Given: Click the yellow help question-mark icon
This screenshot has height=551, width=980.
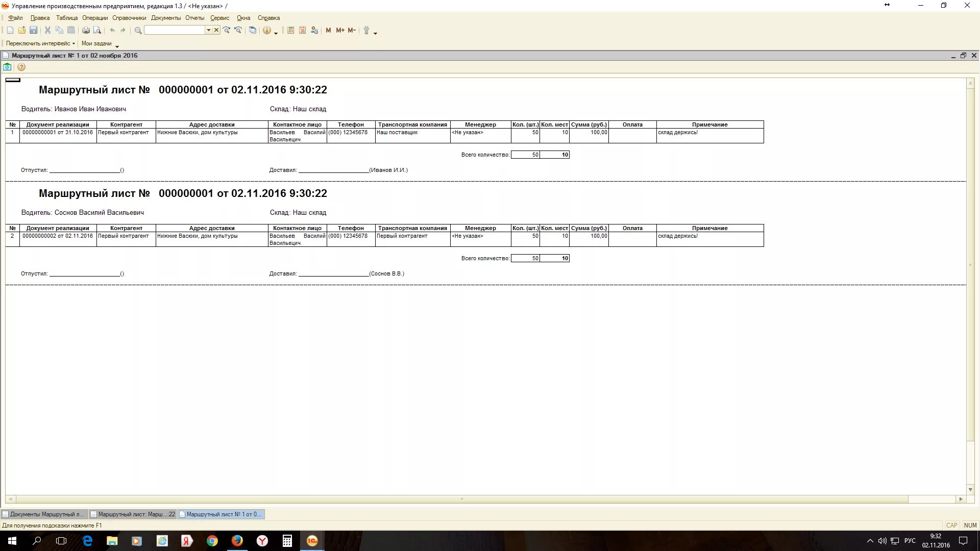Looking at the screenshot, I should tap(21, 67).
